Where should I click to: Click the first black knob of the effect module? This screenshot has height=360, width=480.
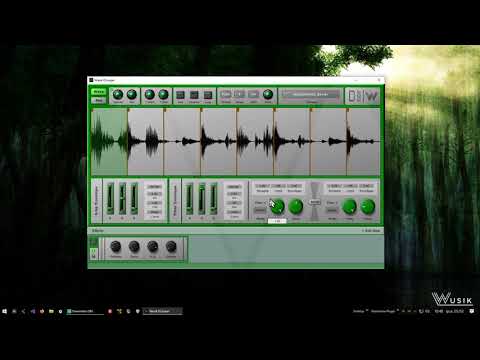pos(116,247)
